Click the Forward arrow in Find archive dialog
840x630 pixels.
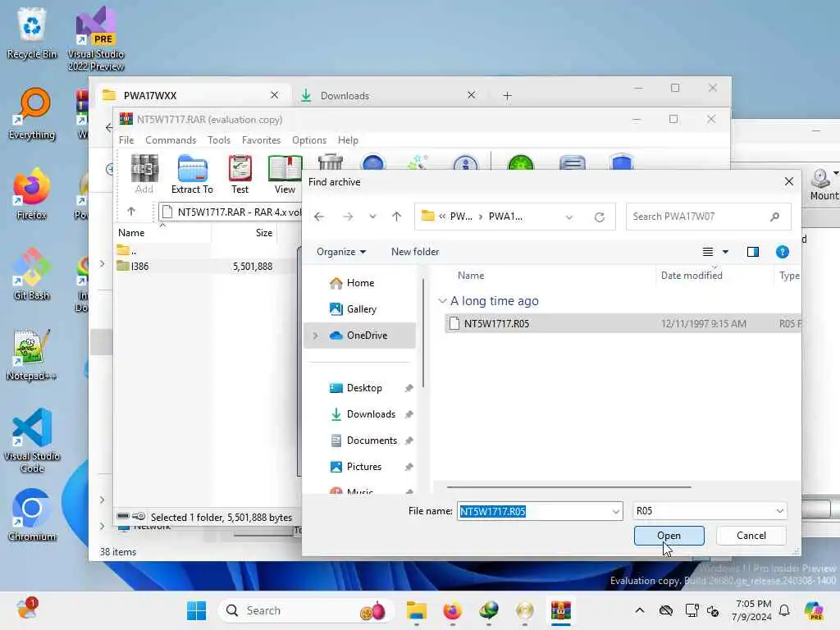348,217
